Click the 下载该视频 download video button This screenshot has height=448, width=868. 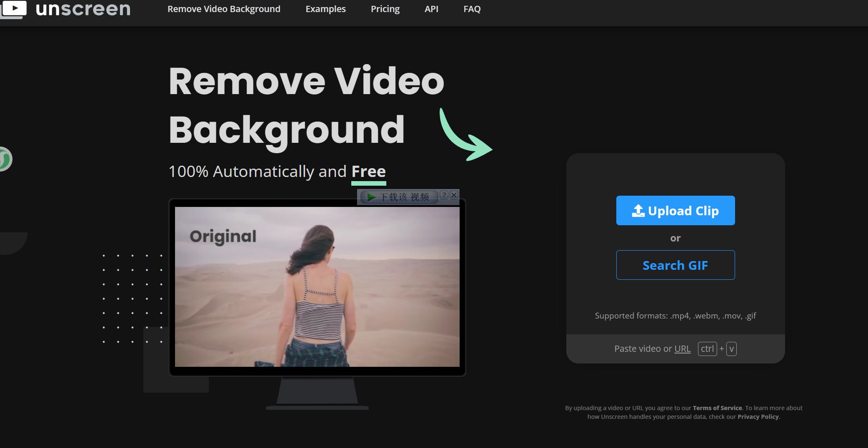point(399,197)
